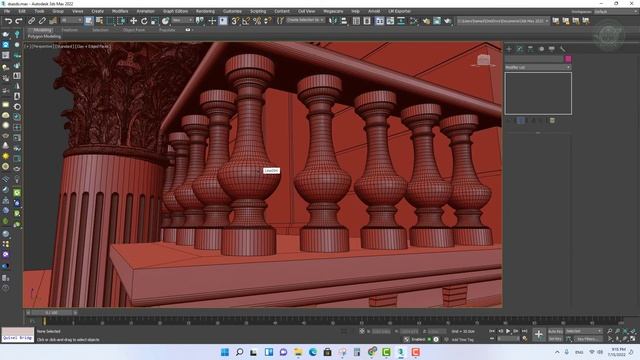This screenshot has height=360, width=640.
Task: Click the Align tool icon
Action: tap(344, 21)
